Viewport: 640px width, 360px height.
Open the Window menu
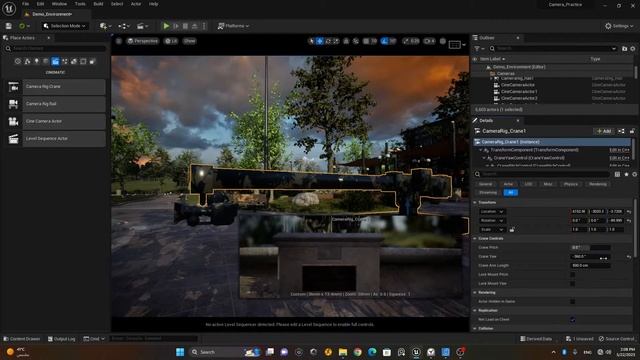[59, 4]
